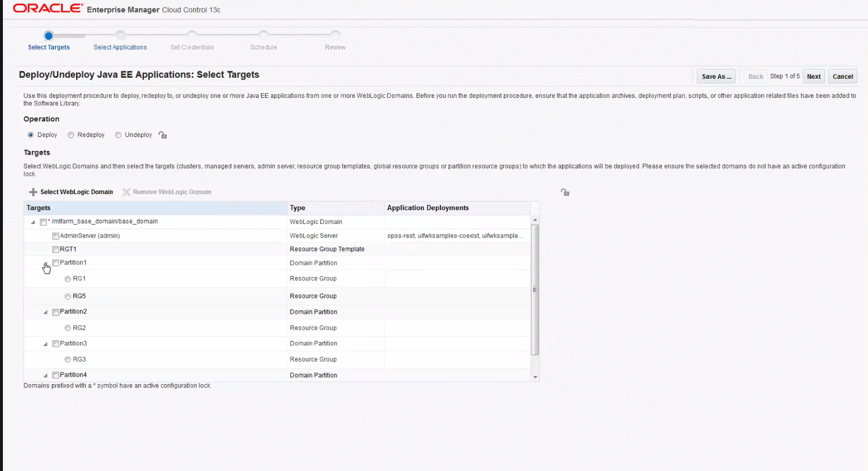Click the Save As button
The image size is (868, 471).
coord(716,77)
